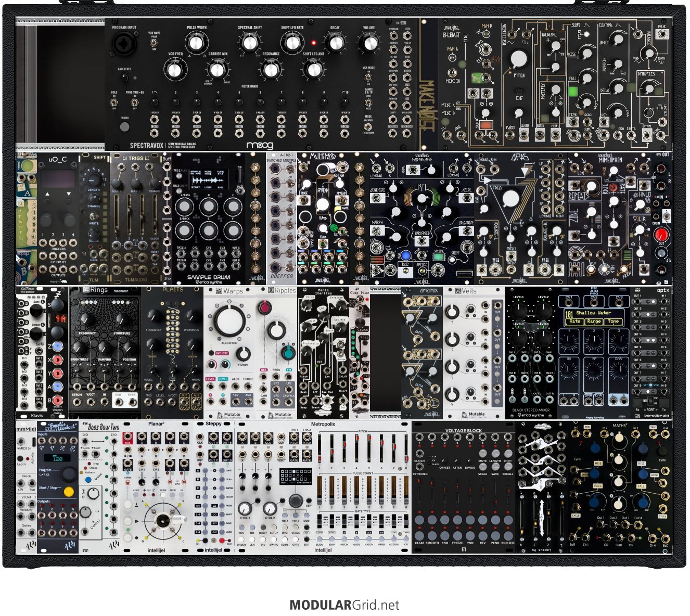Click the Gain Level knob on Spectravox
Image resolution: width=690 pixels, height=616 pixels.
(124, 78)
